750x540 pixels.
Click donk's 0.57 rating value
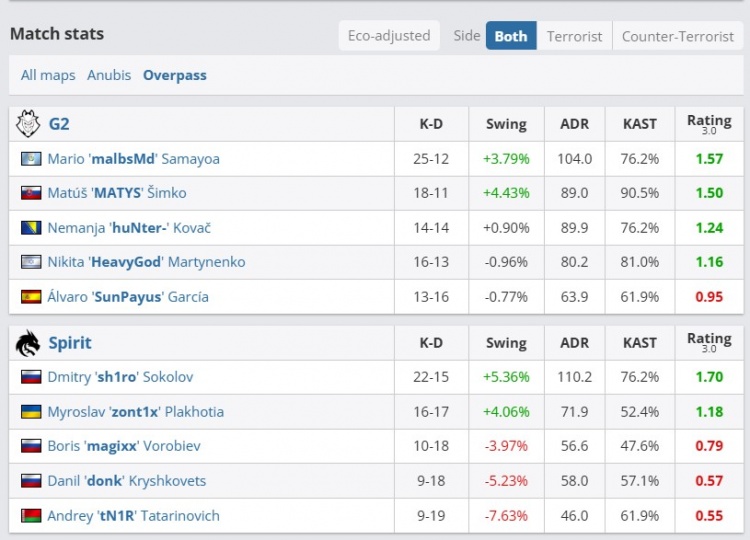pyautogui.click(x=709, y=481)
